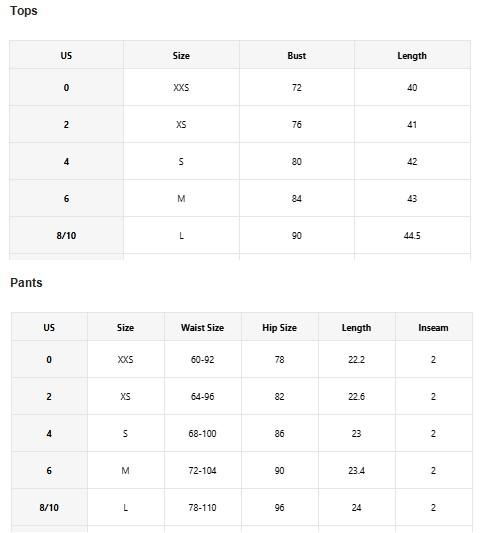Click the Tops section heading

point(24,11)
